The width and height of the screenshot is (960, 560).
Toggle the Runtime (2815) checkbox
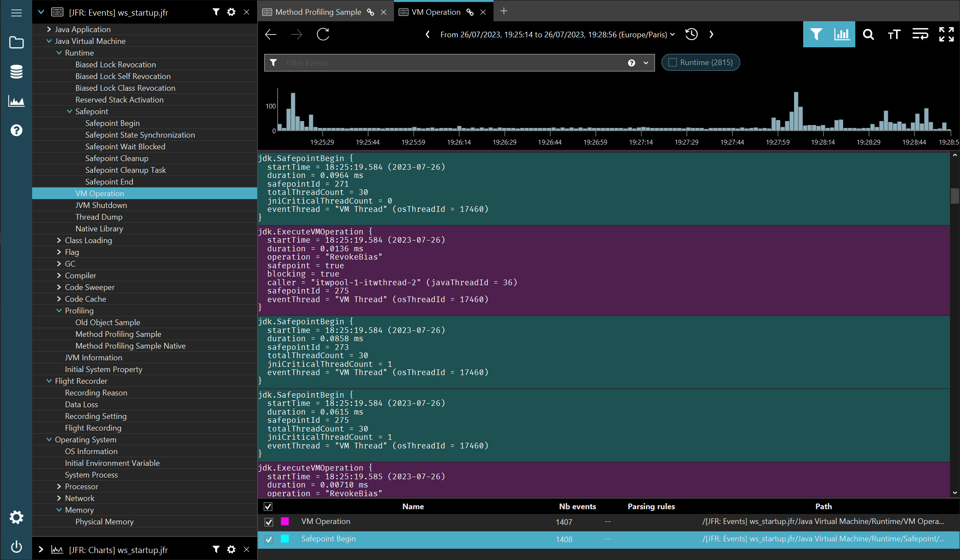click(x=672, y=63)
